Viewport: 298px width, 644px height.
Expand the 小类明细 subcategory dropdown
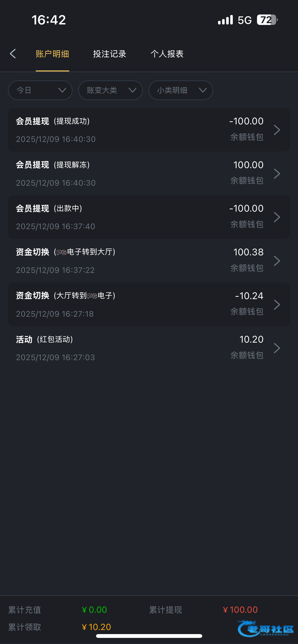[x=181, y=90]
